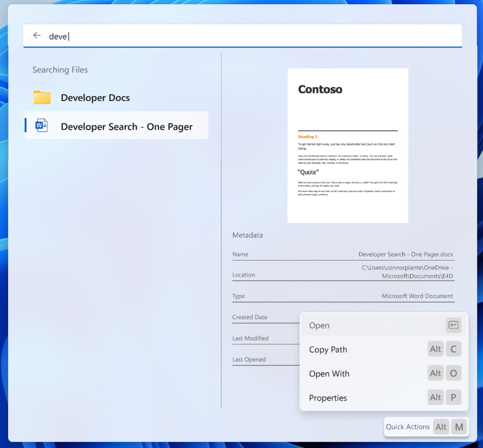
Task: Toggle the Quick Actions button
Action: (x=407, y=427)
